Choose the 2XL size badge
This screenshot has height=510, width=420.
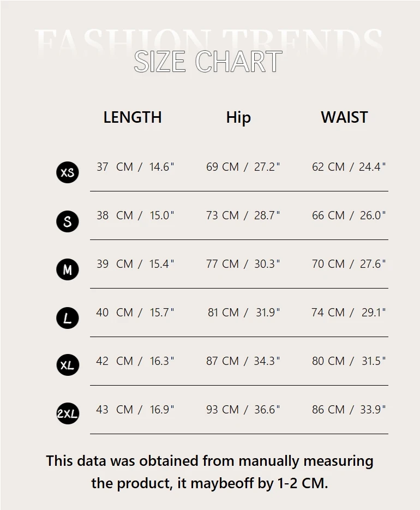point(67,414)
